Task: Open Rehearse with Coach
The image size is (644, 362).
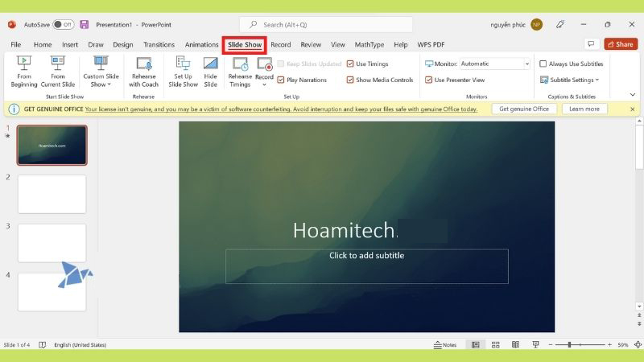Action: point(144,71)
